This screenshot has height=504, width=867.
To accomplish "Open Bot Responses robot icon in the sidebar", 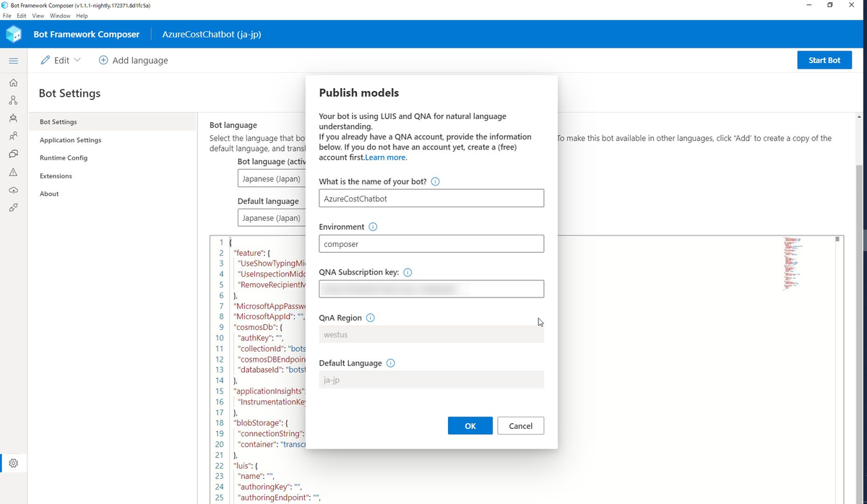I will pos(13,118).
